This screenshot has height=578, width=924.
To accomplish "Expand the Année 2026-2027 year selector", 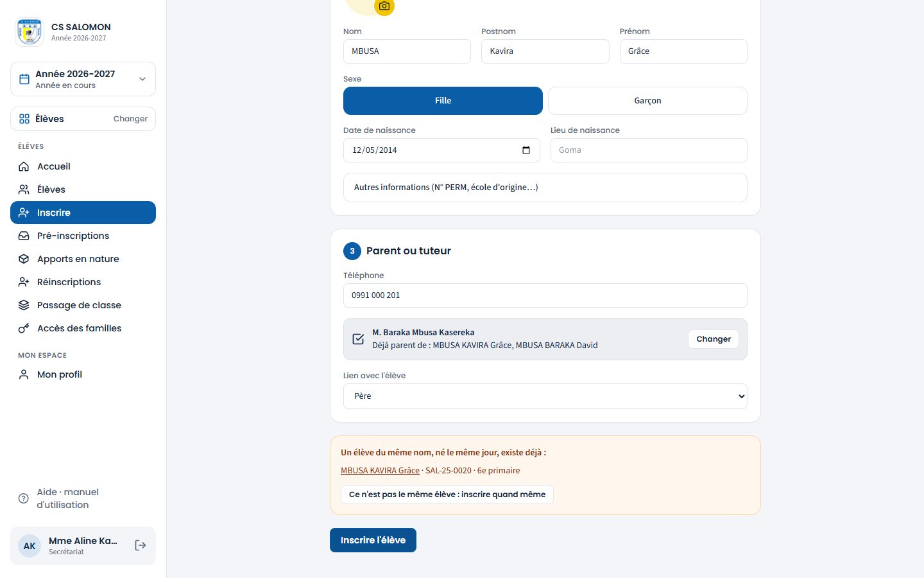I will click(x=83, y=79).
